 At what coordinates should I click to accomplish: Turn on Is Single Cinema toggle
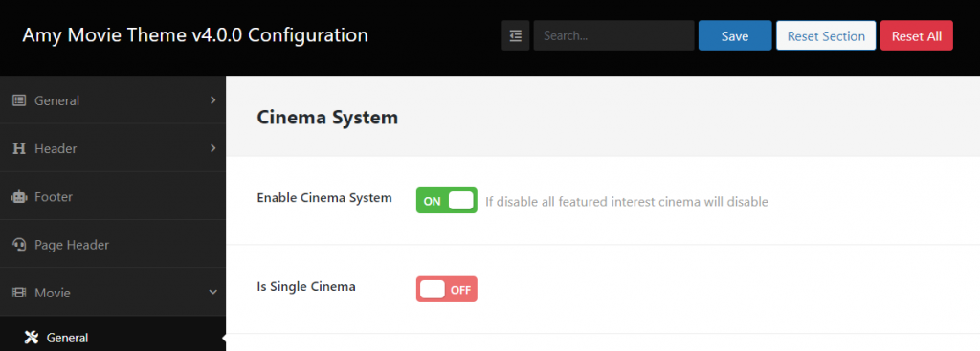tap(447, 289)
